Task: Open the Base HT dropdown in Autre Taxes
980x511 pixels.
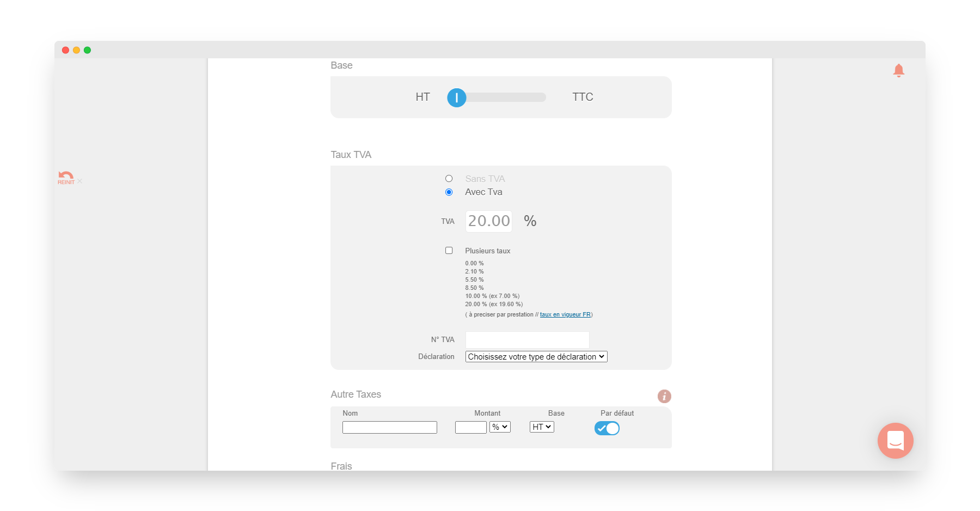Action: (542, 427)
